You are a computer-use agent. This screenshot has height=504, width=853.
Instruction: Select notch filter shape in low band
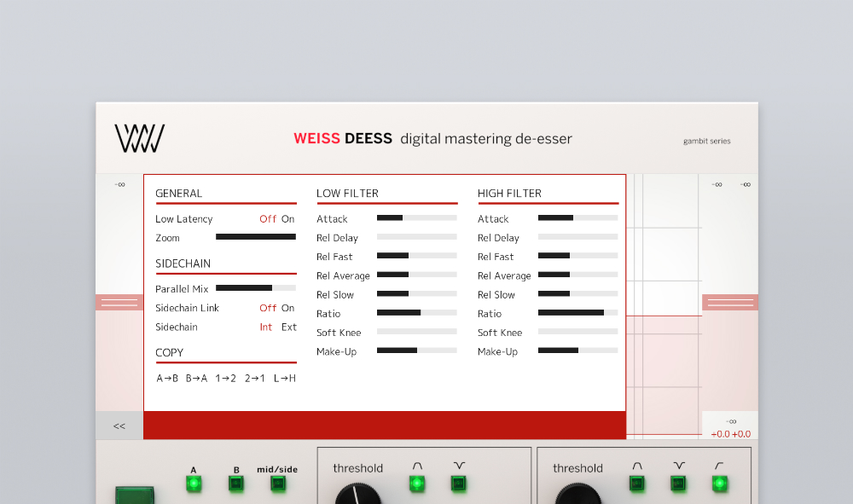459,484
